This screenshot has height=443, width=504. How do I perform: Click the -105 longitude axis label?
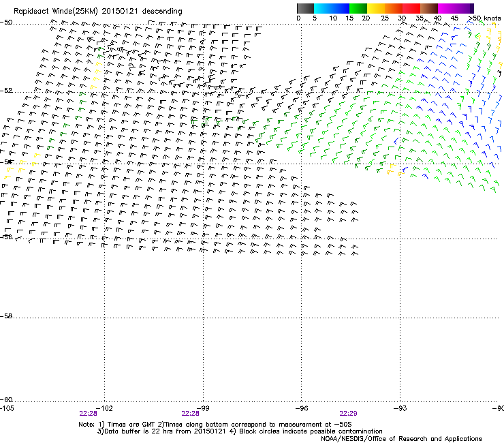tap(7, 408)
